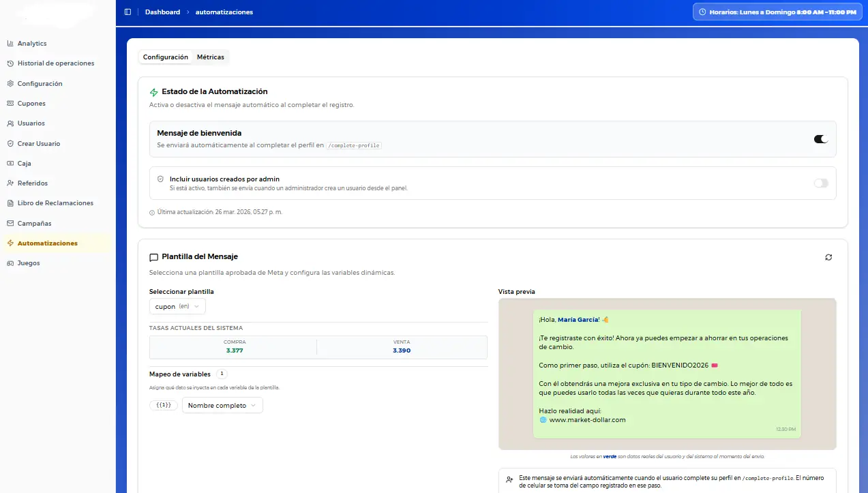Click the Horarios Lunes a Domingo badge
Viewport: 868px width, 493px height.
click(777, 12)
